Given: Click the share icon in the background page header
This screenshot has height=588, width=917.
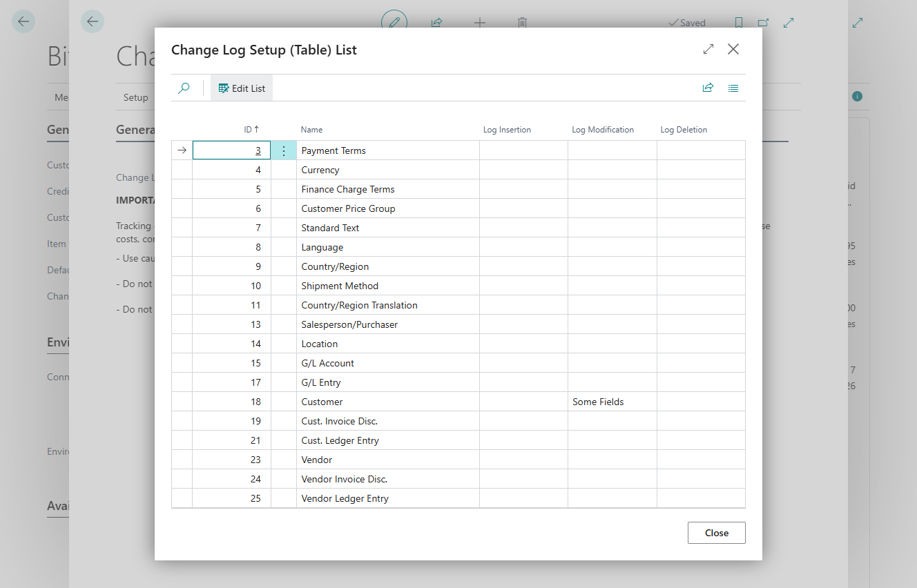Looking at the screenshot, I should click(x=436, y=23).
